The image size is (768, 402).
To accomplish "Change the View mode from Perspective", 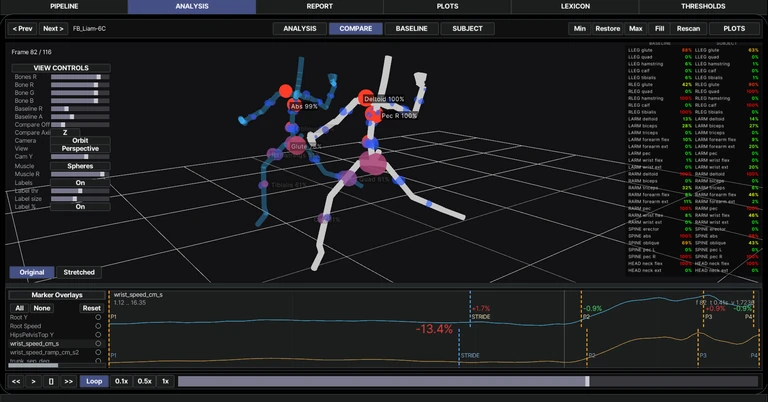I will pos(80,148).
